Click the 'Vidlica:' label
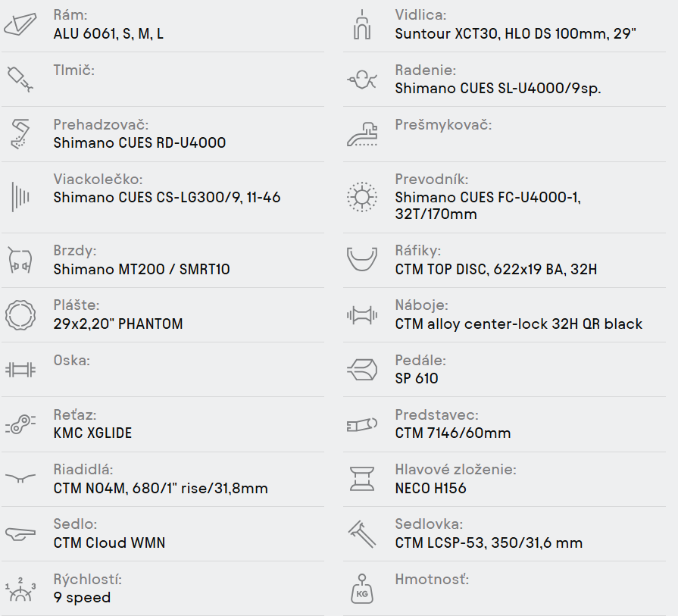This screenshot has width=678, height=616. [420, 15]
